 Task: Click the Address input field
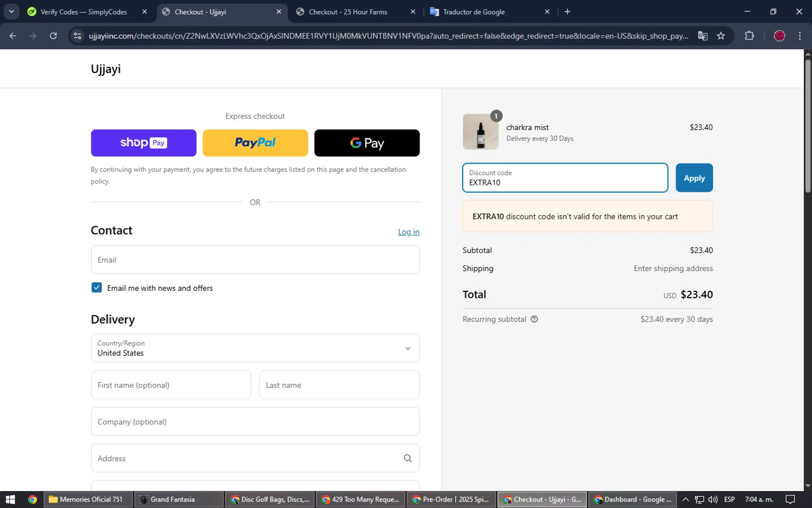click(x=255, y=458)
